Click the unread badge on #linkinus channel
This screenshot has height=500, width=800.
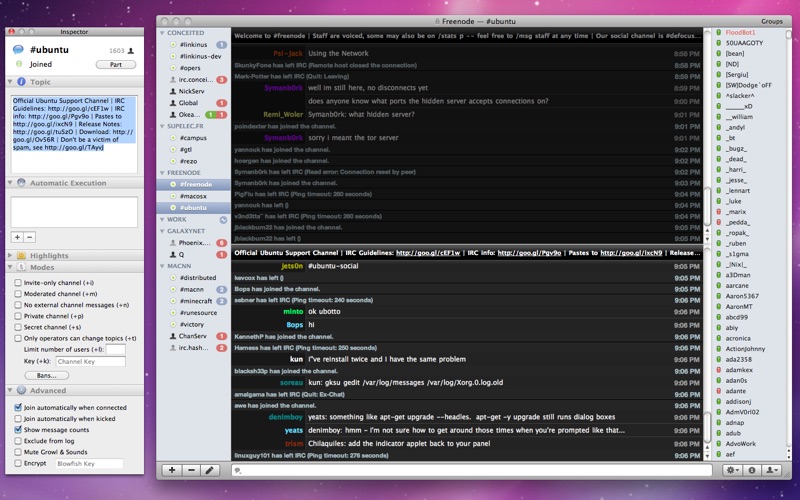[x=221, y=45]
